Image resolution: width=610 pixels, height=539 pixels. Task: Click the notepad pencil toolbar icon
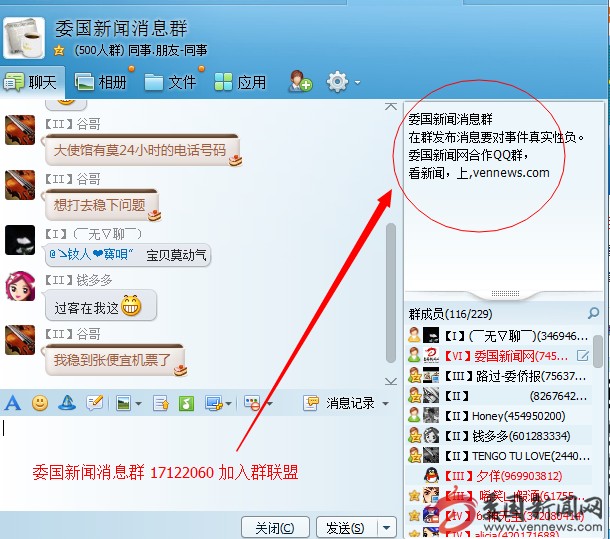click(95, 403)
